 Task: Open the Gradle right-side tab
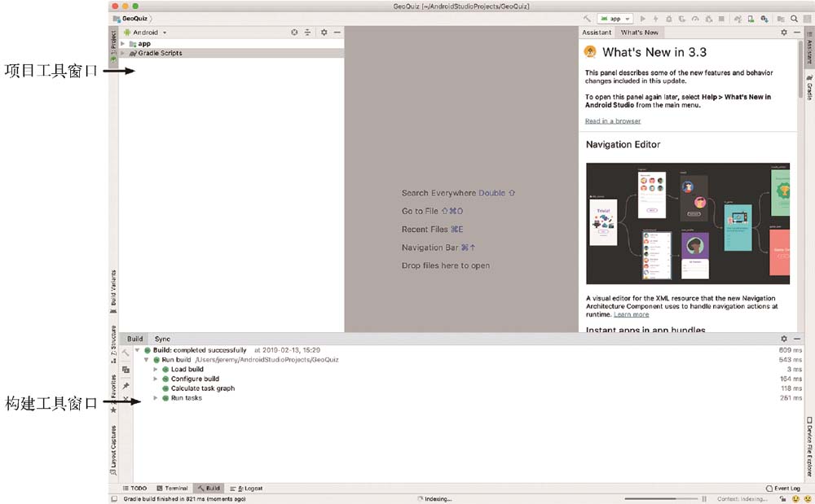click(809, 86)
